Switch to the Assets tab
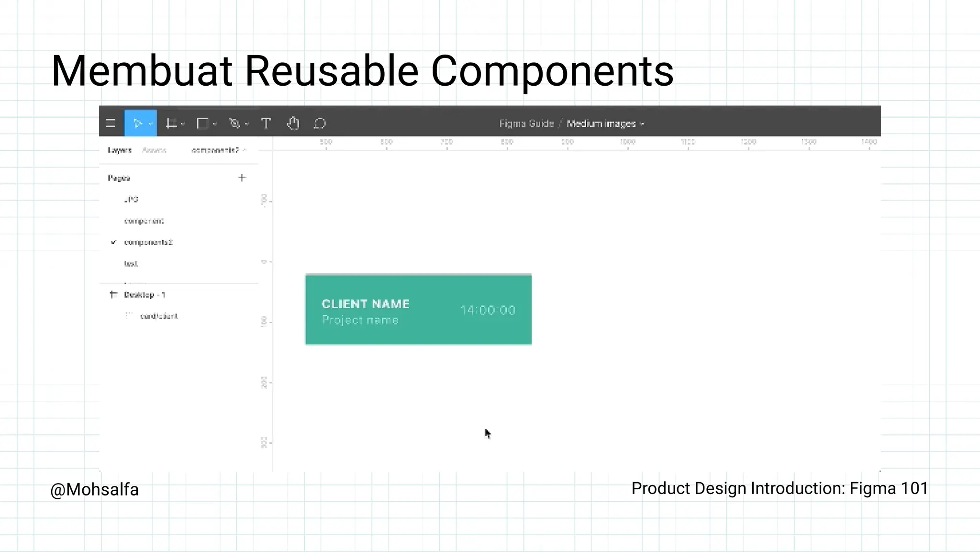The image size is (980, 552). pyautogui.click(x=154, y=150)
